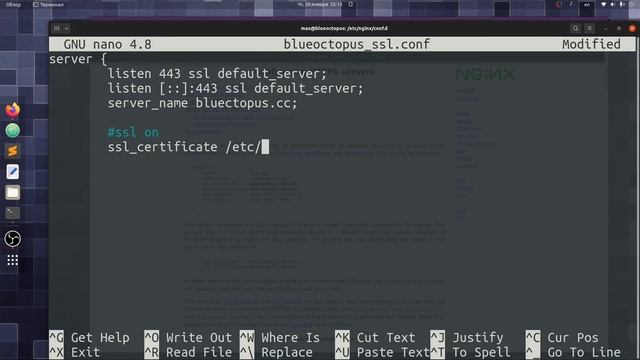Open the Activities overview (Обзор)
640x360 pixels.
click(x=13, y=4)
